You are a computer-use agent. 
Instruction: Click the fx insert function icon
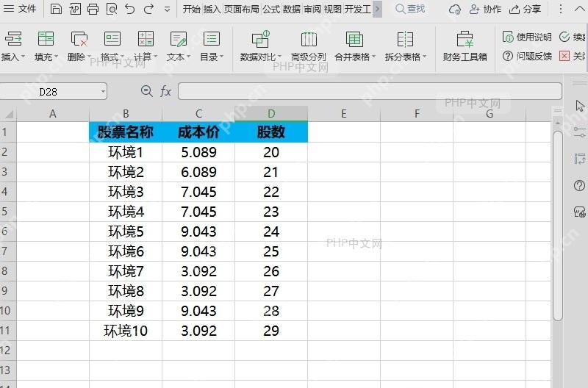click(x=165, y=91)
